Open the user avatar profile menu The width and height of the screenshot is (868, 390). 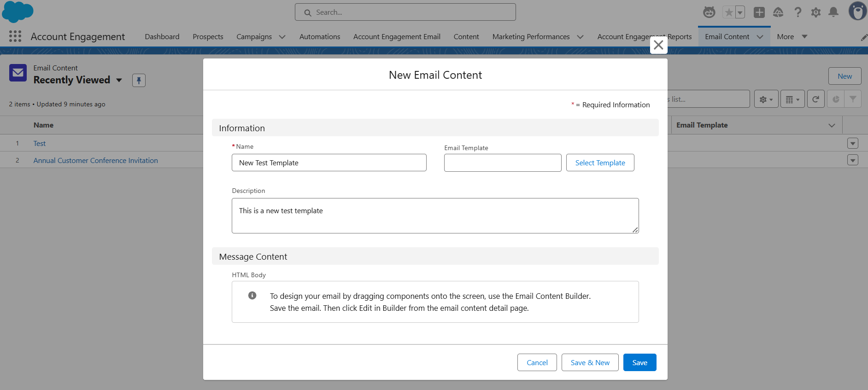tap(857, 12)
